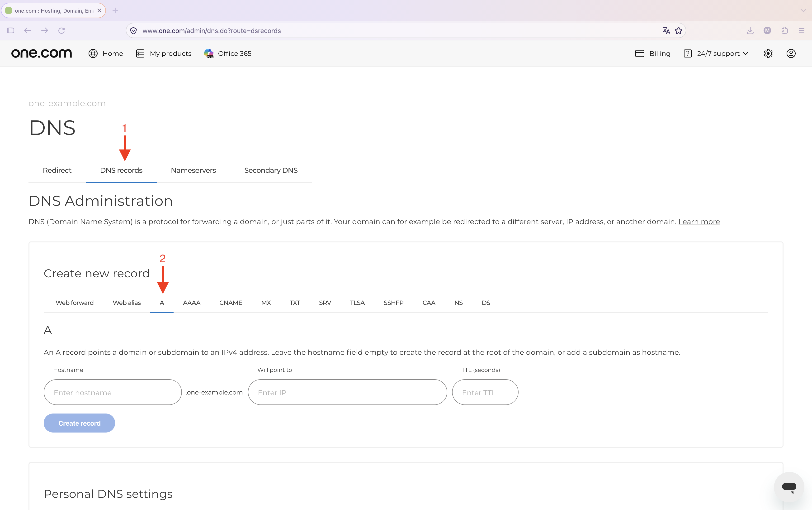Open the translate page icon

[666, 30]
